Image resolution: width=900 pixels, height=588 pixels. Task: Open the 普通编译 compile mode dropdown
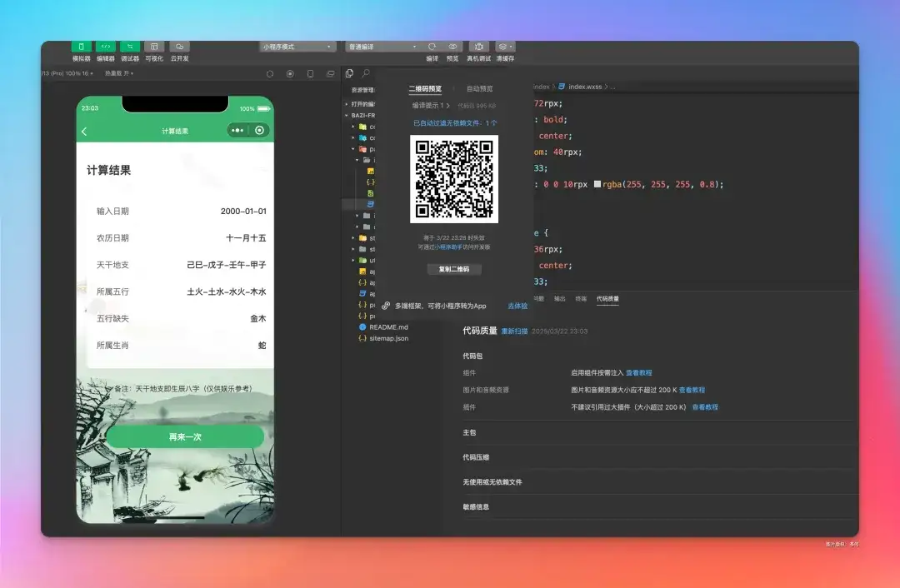382,47
